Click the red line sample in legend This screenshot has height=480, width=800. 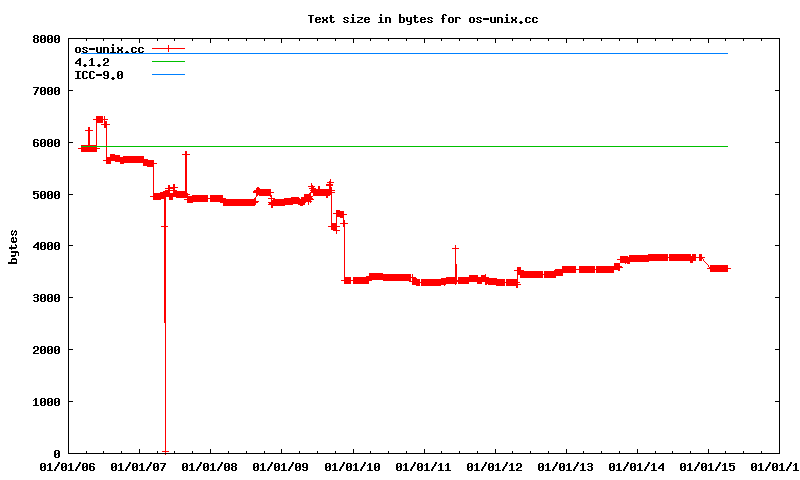point(169,48)
